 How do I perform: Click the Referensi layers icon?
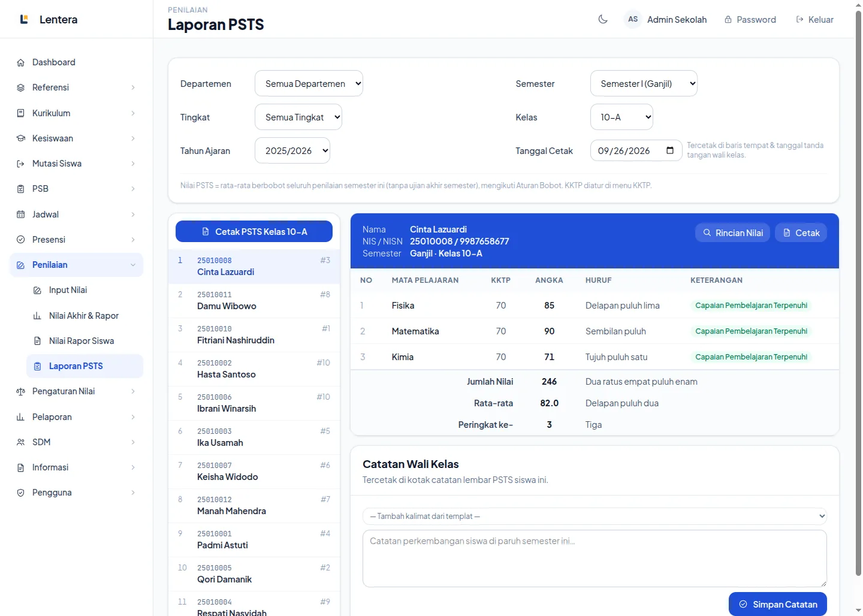pyautogui.click(x=20, y=87)
